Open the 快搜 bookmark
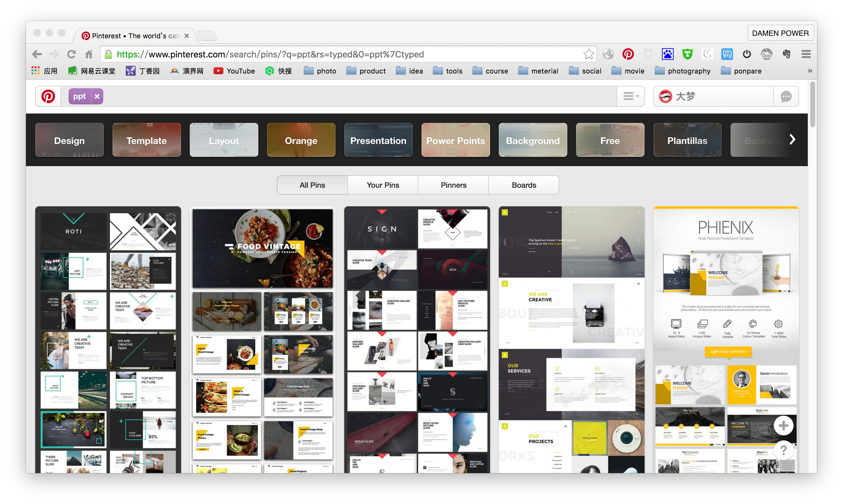 pyautogui.click(x=279, y=71)
